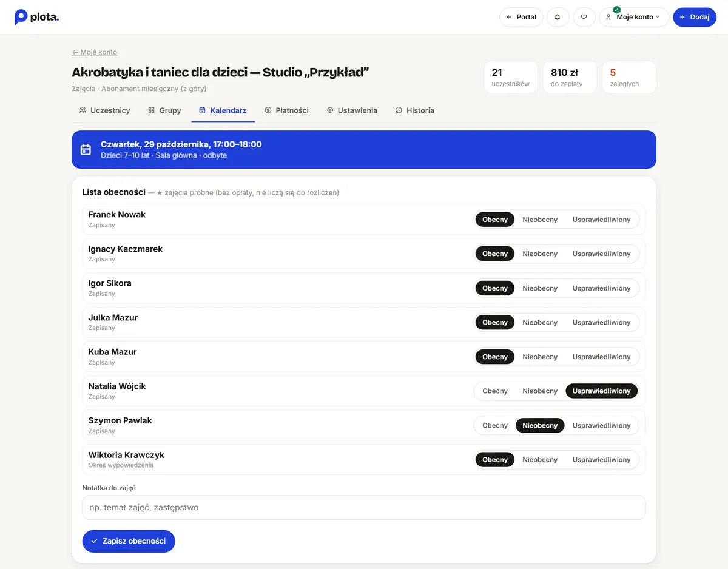Save attendance with Zapisz obecności
Screen dimensions: 728x569
pos(129,541)
